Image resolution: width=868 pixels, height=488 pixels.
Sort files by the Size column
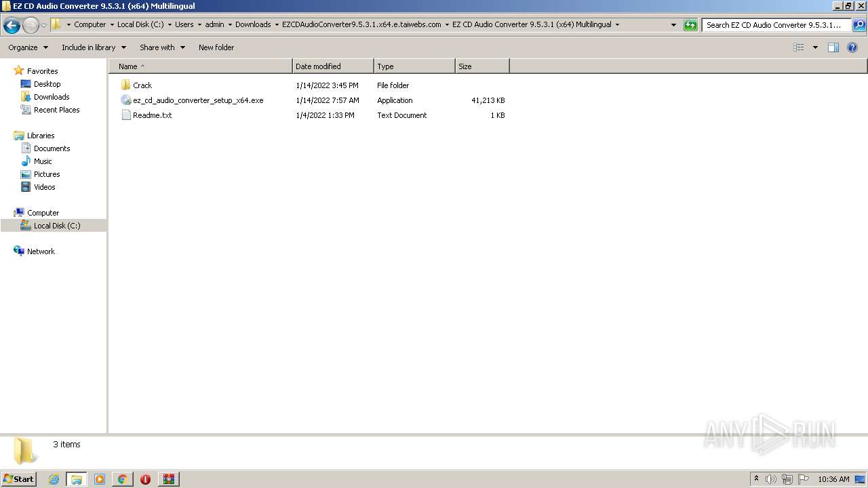[x=482, y=66]
